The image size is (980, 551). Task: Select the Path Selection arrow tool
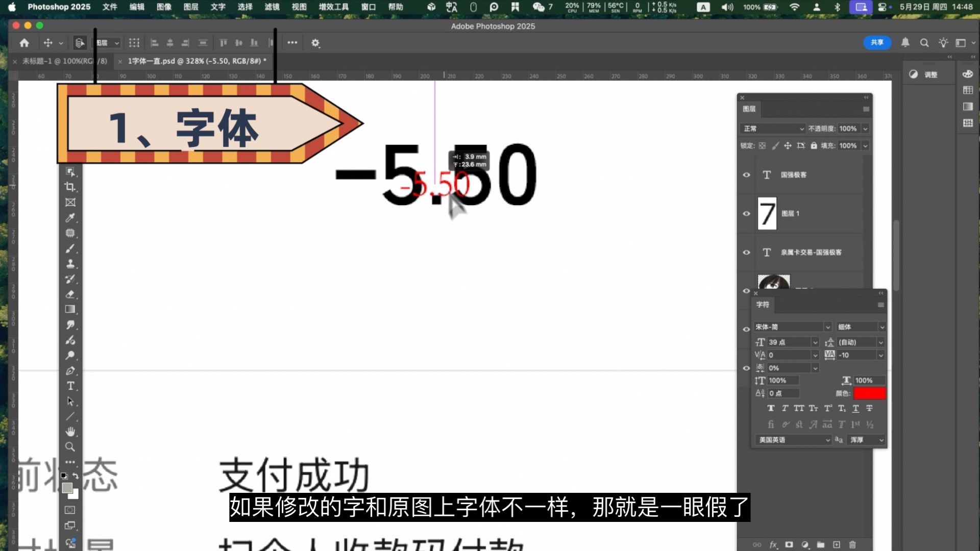point(70,402)
